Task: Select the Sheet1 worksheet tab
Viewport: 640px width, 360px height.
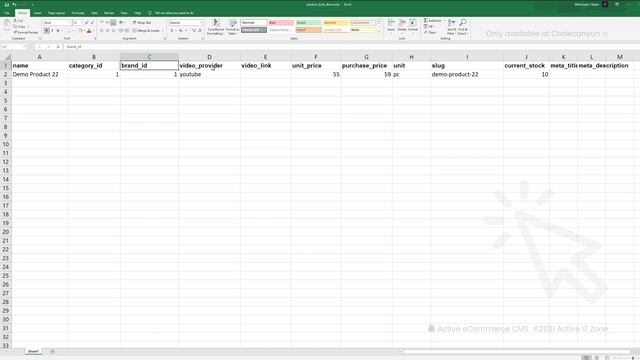Action: [x=33, y=351]
